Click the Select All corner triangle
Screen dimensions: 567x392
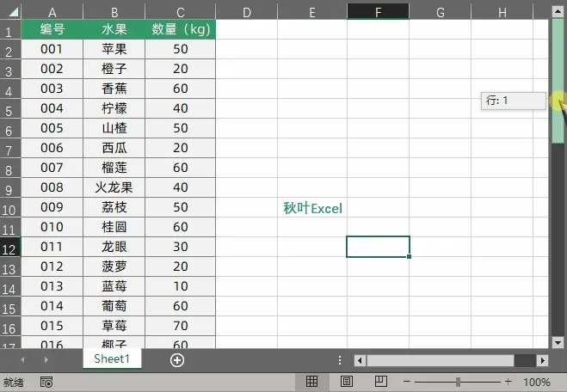point(13,13)
